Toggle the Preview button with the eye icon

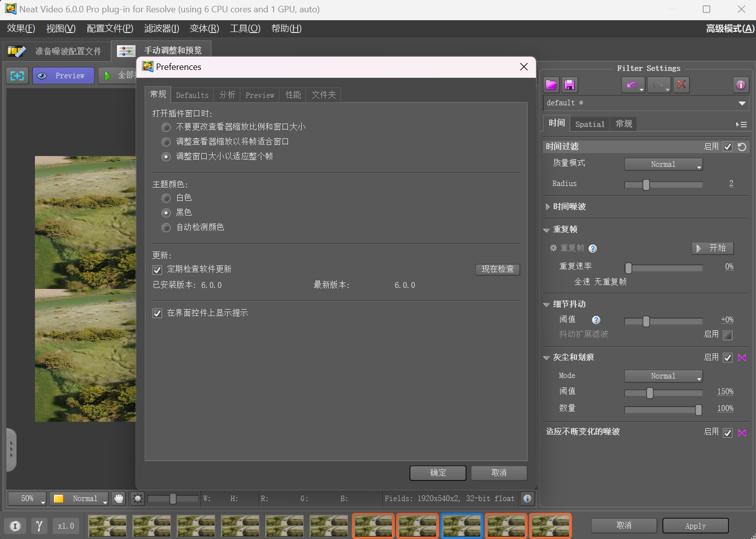pyautogui.click(x=63, y=76)
